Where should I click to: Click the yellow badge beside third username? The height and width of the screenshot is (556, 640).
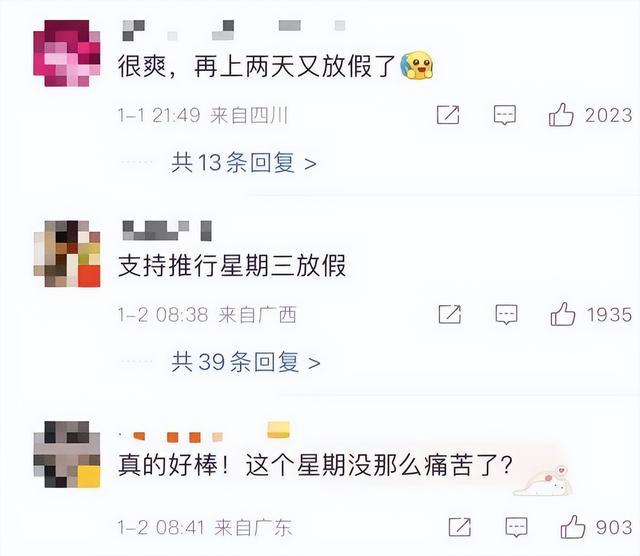pos(278,430)
